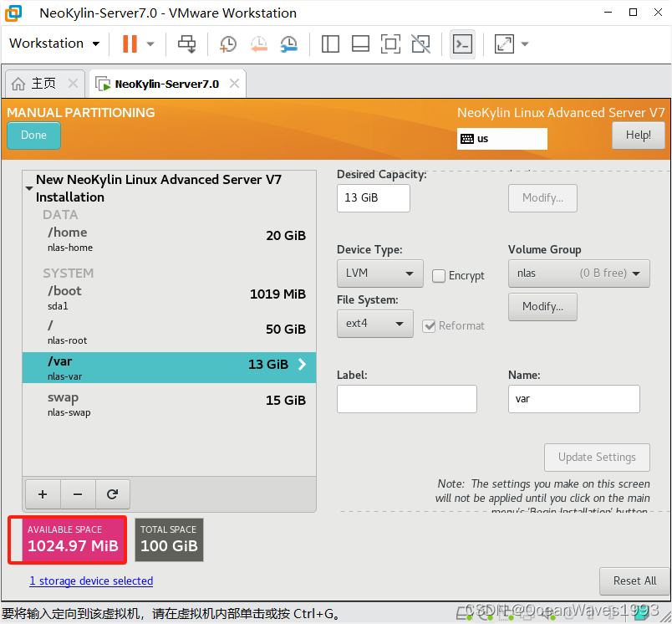
Task: Click the Name field containing var
Action: coord(574,399)
